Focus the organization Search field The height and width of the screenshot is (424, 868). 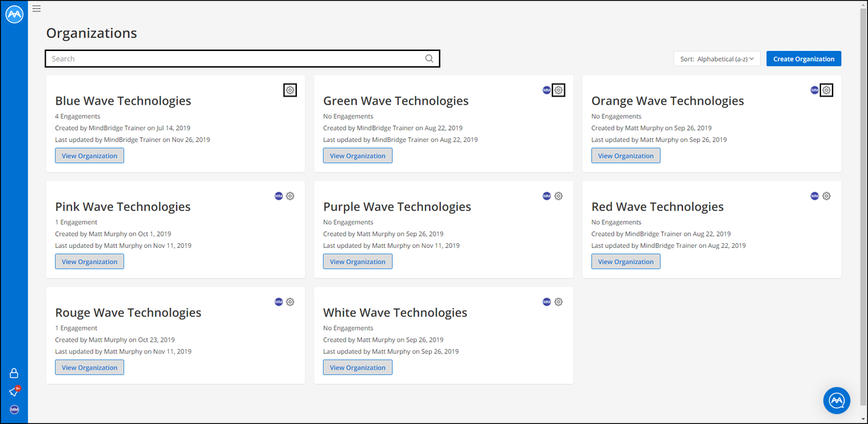click(x=243, y=59)
